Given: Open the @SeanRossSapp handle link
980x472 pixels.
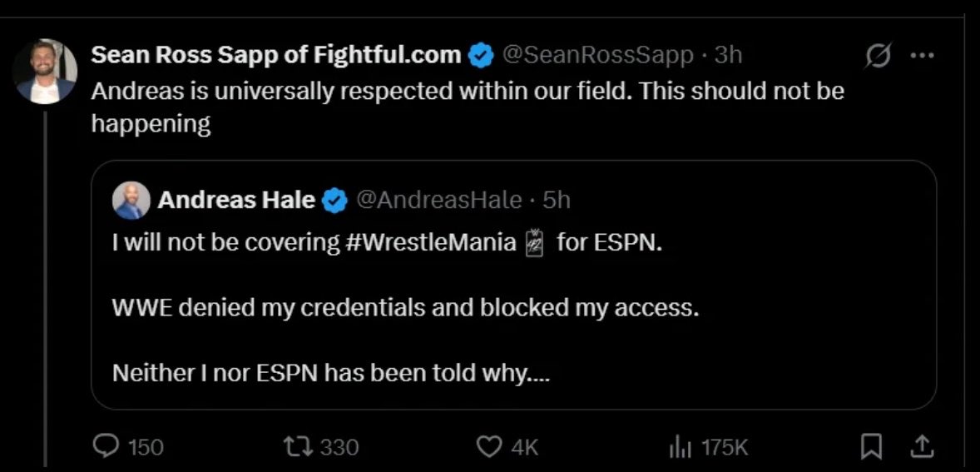Looking at the screenshot, I should click(x=598, y=56).
